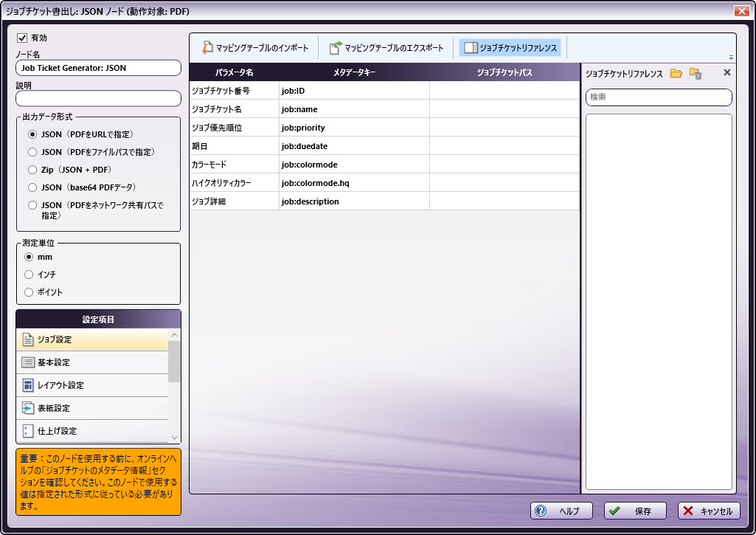Screen dimensions: 756x535
Task: Select JSON network share path option
Action: (x=32, y=205)
